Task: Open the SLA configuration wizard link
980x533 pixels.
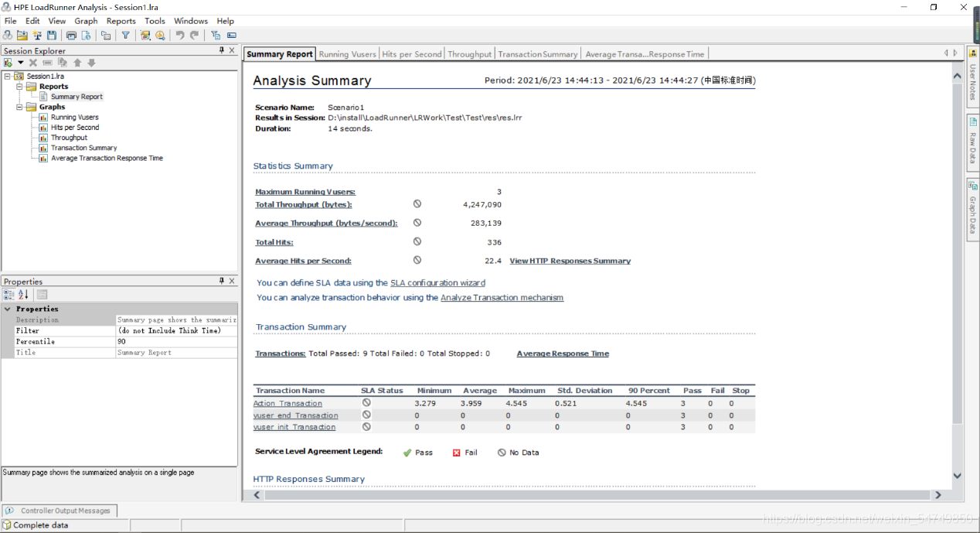Action: pyautogui.click(x=437, y=283)
